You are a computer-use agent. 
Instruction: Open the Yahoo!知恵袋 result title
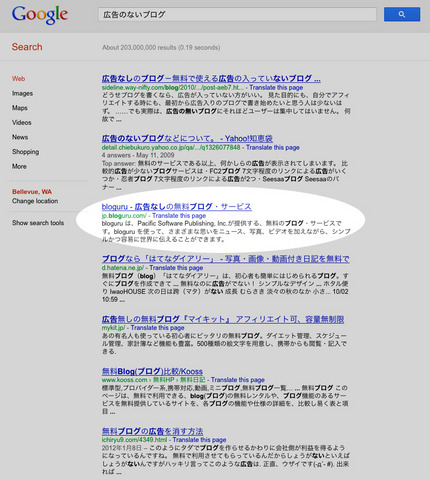[187, 138]
